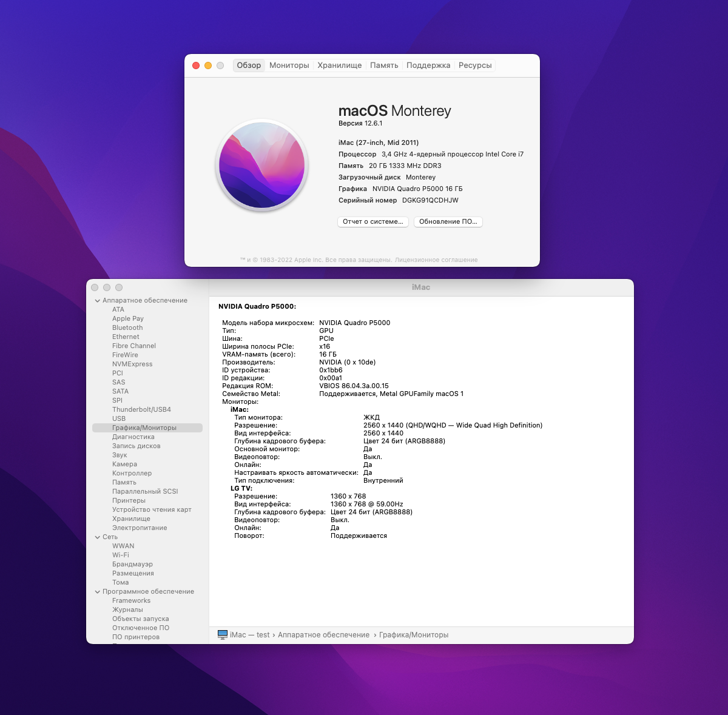Select Диагностика in the sidebar

coord(133,437)
